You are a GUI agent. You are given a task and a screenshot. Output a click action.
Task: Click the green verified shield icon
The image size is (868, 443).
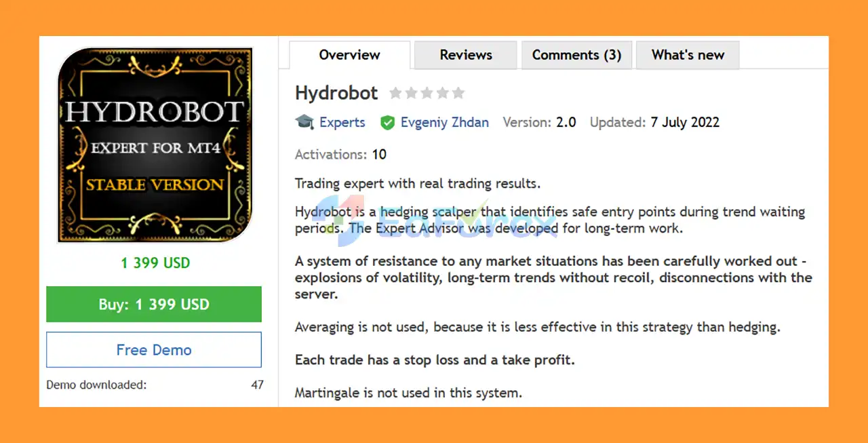387,123
